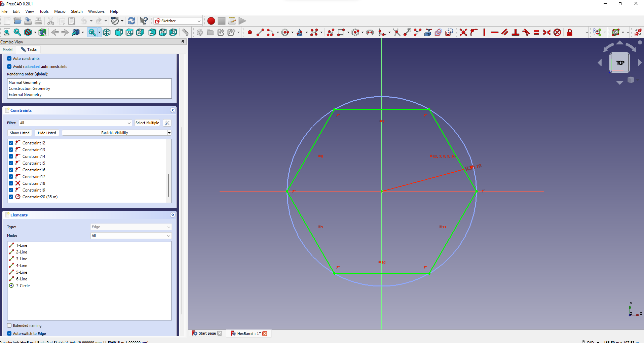Open the constraints Filter dropdown

[75, 123]
